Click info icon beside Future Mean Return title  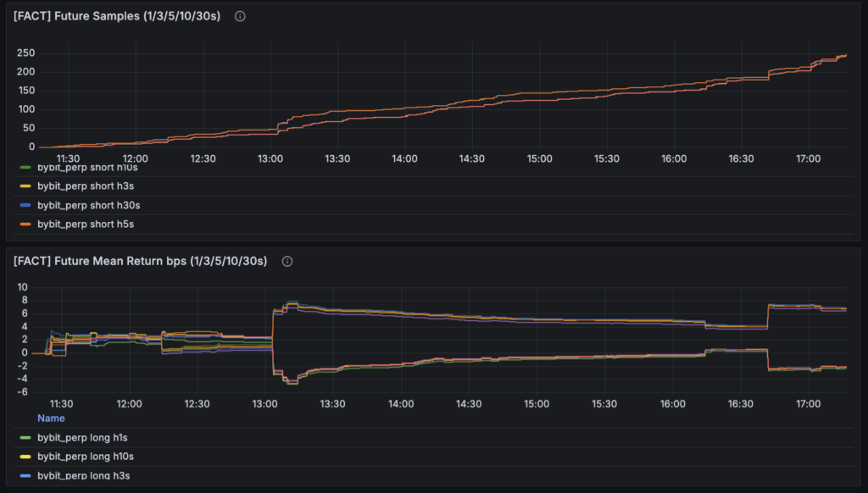point(287,262)
